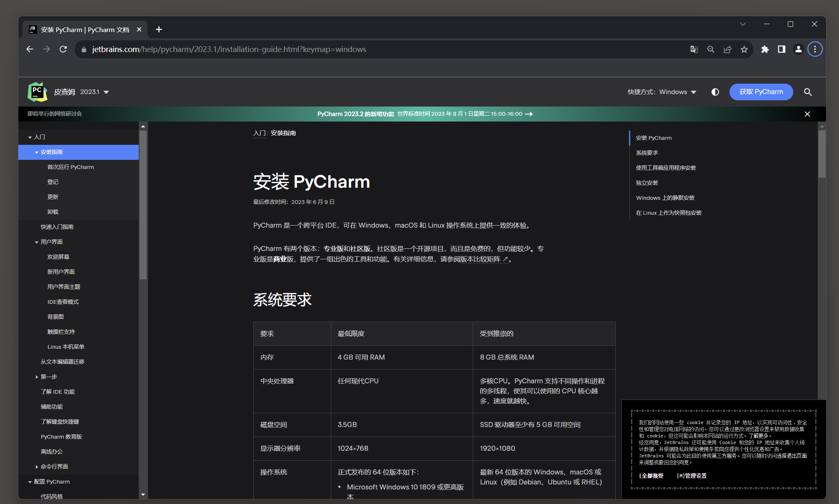Jump to Windows 上的静默安装 section

coord(665,198)
